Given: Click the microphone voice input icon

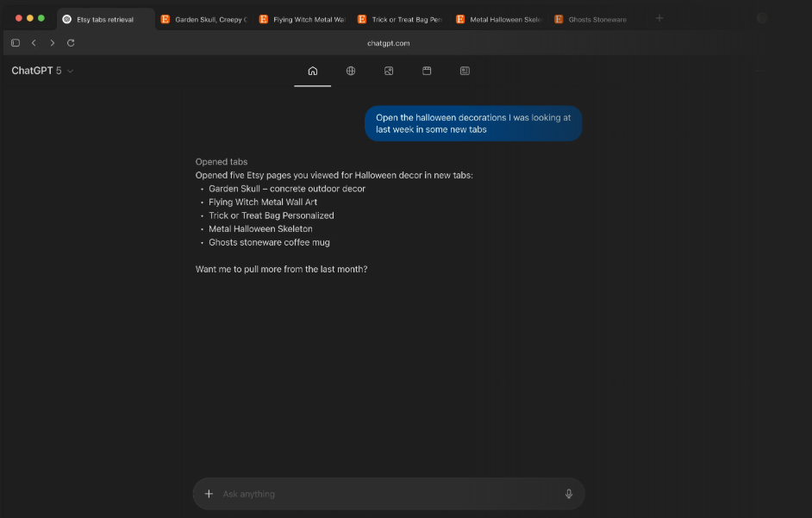Looking at the screenshot, I should coord(569,494).
